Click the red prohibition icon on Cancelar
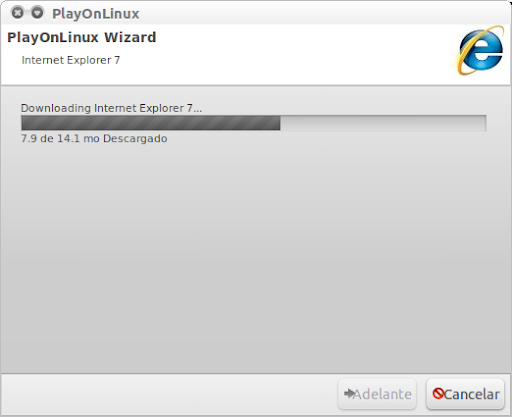 pyautogui.click(x=438, y=394)
